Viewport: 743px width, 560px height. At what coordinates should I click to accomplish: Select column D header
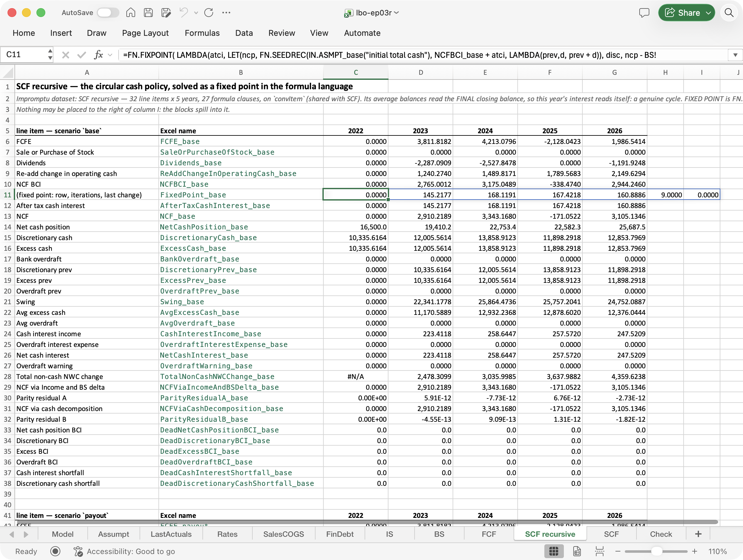click(421, 73)
